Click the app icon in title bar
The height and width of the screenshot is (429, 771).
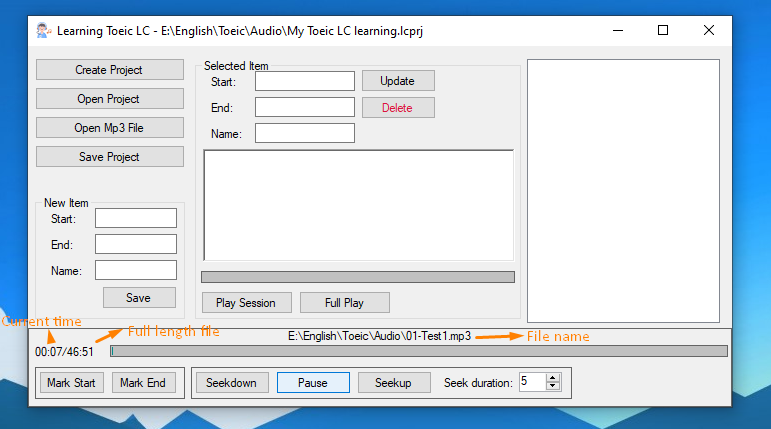click(43, 31)
